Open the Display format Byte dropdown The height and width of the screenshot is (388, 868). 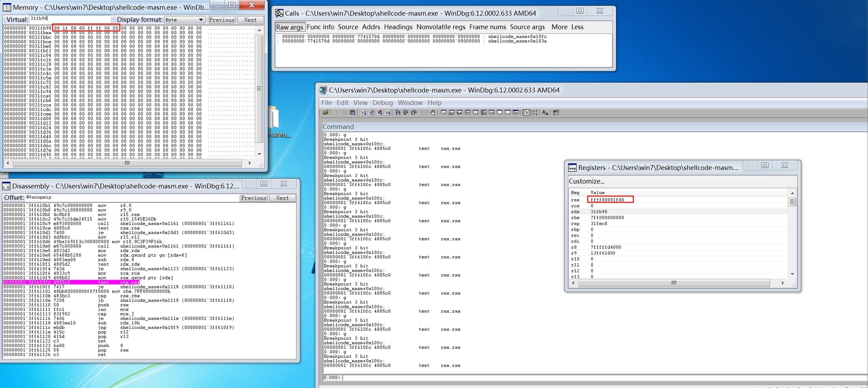(184, 20)
